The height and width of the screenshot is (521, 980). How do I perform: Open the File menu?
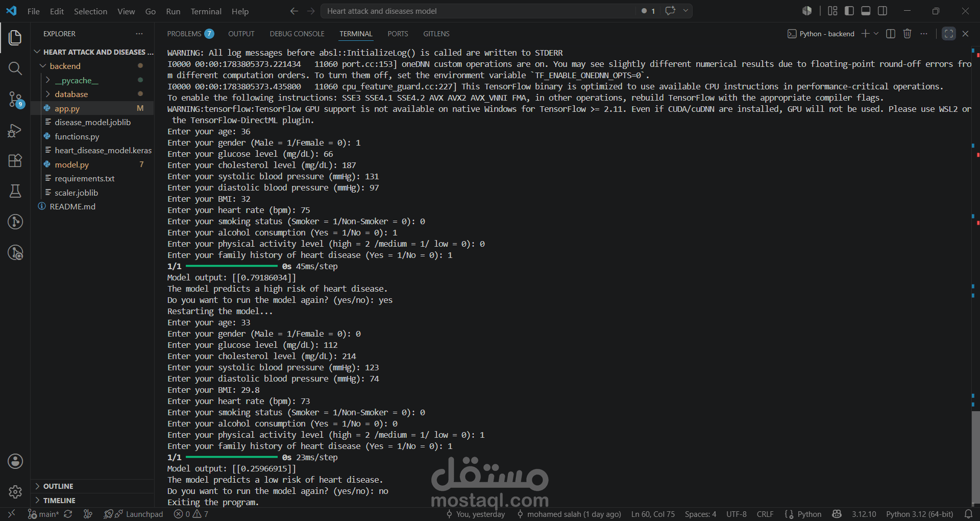click(x=34, y=11)
